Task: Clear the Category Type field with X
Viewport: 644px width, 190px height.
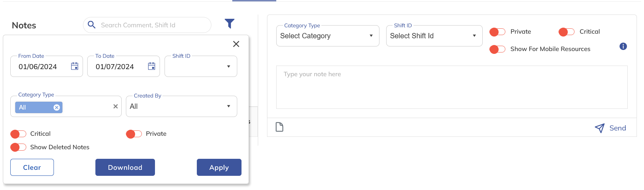Action: tap(115, 106)
